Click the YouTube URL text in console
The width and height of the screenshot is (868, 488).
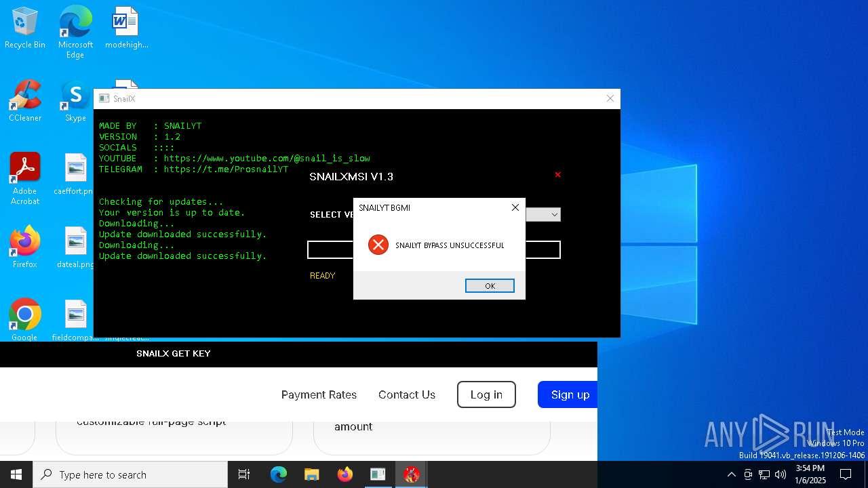pos(267,159)
